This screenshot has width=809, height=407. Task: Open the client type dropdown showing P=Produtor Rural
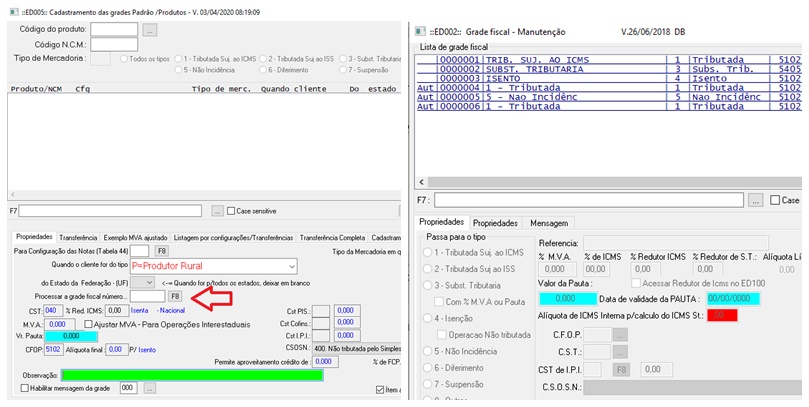point(289,266)
